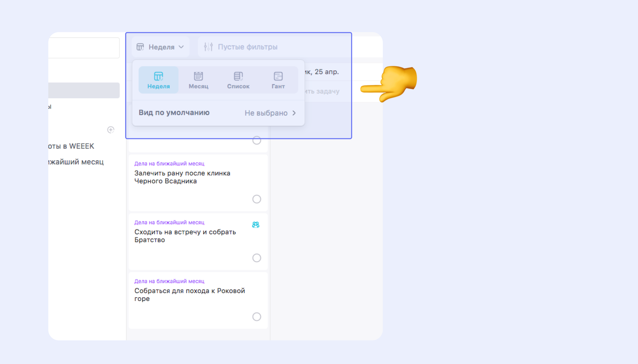
Task: Click the Неделя board icon in toolbar
Action: pyautogui.click(x=140, y=47)
